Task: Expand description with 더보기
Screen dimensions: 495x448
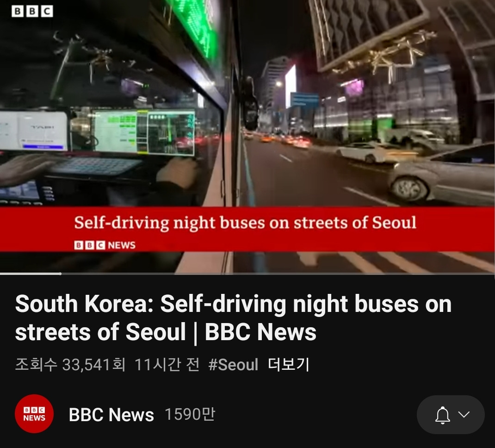Action: pyautogui.click(x=288, y=365)
